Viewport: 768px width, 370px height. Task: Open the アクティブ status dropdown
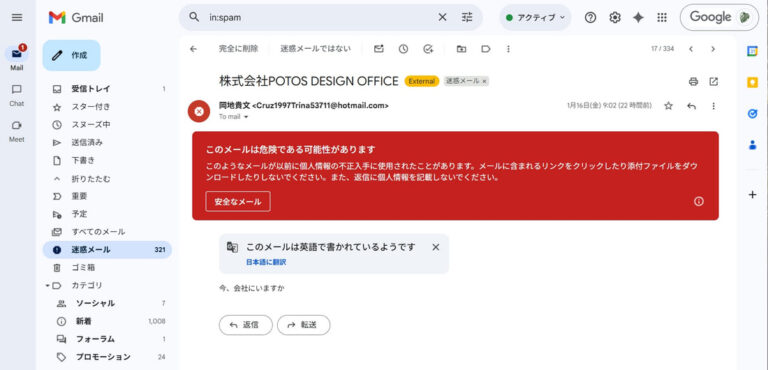(x=535, y=18)
